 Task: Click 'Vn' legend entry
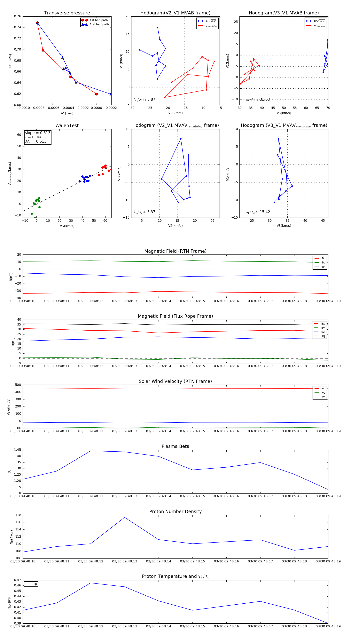point(320,397)
